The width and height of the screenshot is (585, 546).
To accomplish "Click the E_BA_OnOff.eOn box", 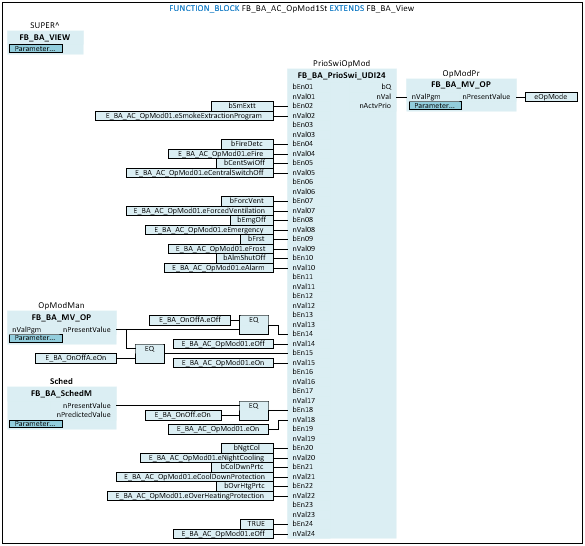I will (x=183, y=415).
